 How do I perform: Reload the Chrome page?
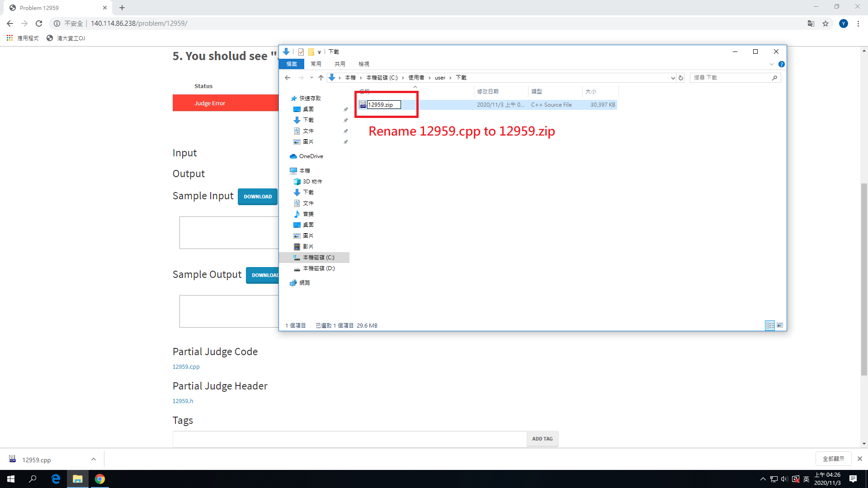coord(39,23)
